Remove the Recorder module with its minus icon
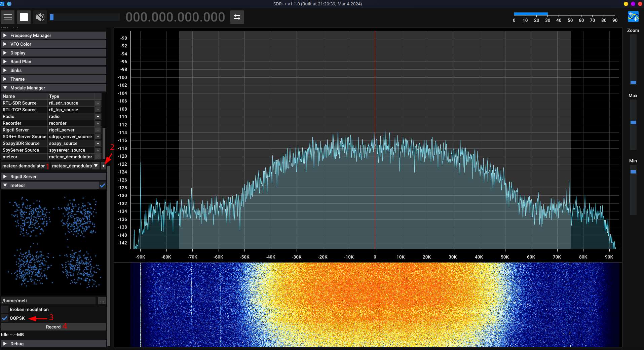Viewport: 644px width, 350px height. click(98, 123)
